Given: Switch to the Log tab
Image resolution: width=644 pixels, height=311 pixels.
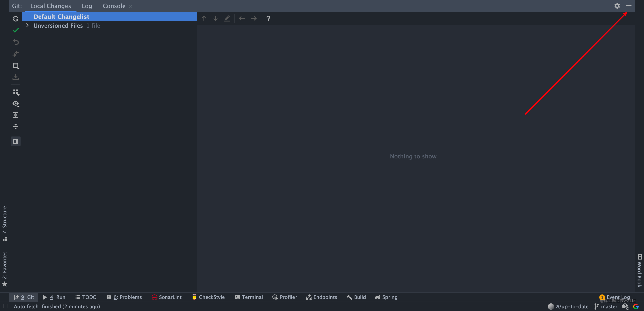Looking at the screenshot, I should 87,6.
